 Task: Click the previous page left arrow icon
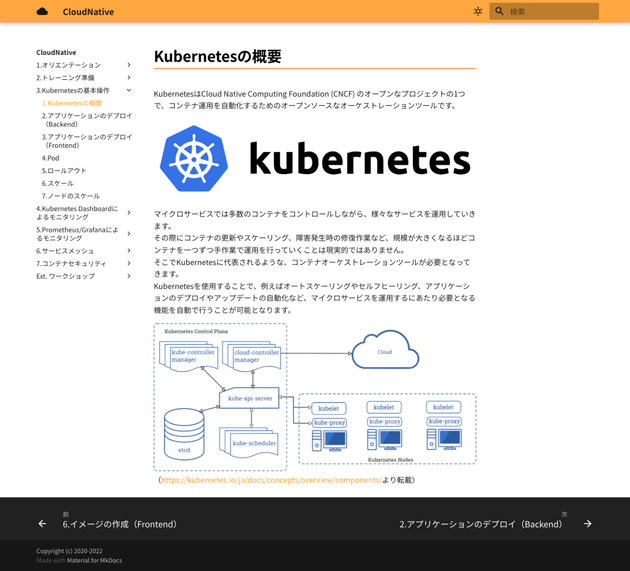coord(42,524)
